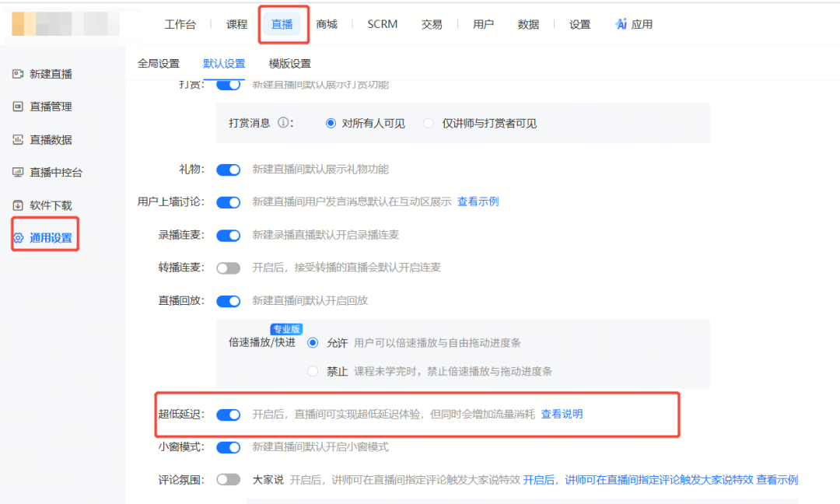Select 禁止 for 倍速播放/快进
The width and height of the screenshot is (840, 504).
[313, 371]
